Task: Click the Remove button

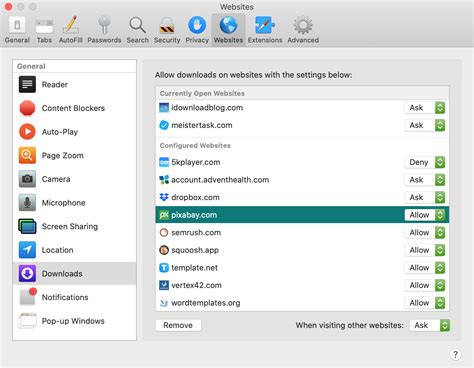Action: click(178, 325)
